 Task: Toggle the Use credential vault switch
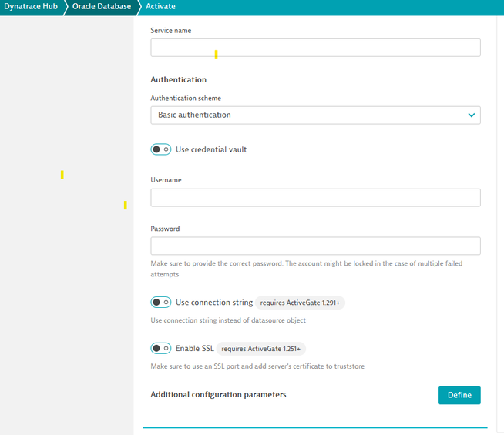point(161,149)
